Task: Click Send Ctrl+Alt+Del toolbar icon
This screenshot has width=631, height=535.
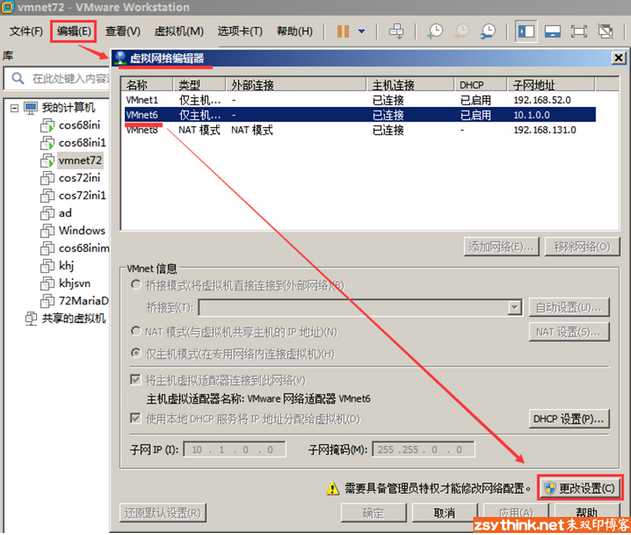Action: pyautogui.click(x=396, y=31)
